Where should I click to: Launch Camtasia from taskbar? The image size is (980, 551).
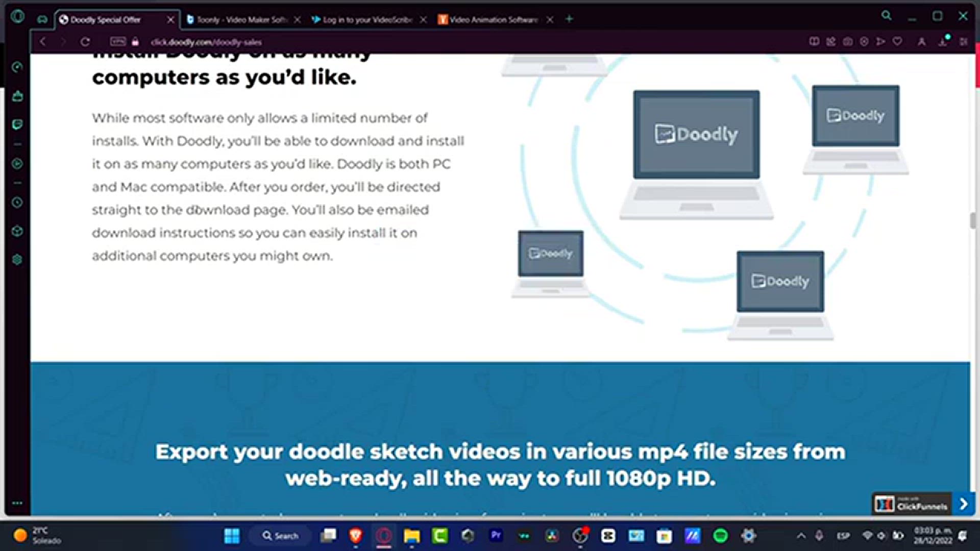[x=439, y=536]
